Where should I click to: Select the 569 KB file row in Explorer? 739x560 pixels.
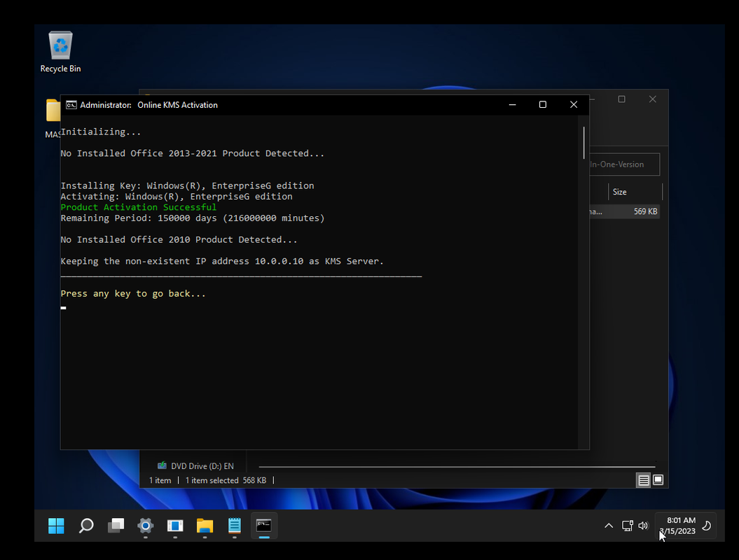[x=624, y=211]
